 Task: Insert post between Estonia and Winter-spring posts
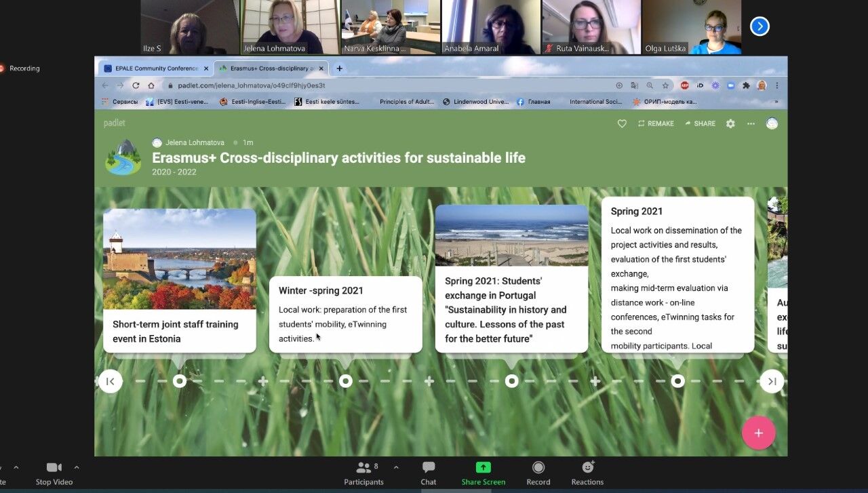click(x=263, y=381)
